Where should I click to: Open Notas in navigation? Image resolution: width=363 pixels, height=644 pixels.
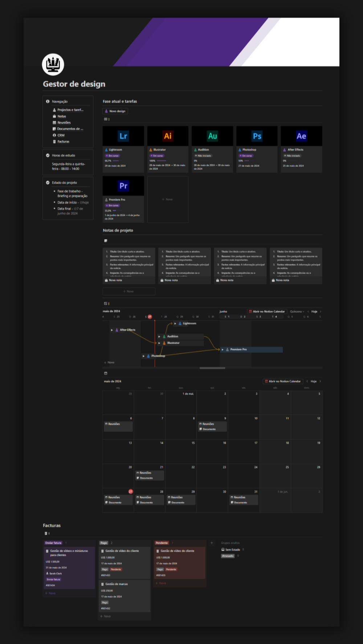point(60,116)
